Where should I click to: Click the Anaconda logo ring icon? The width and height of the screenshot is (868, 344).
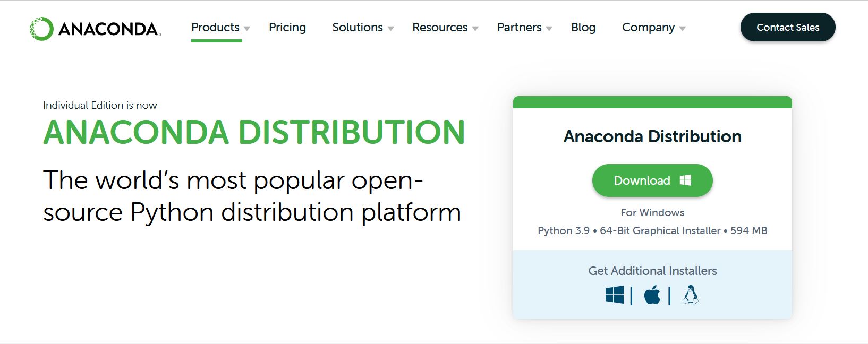[x=41, y=29]
